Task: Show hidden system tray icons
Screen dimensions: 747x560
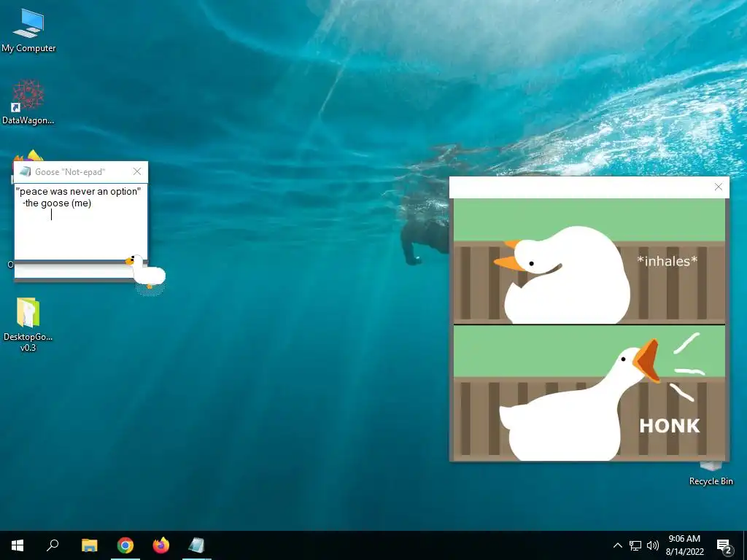Action: tap(617, 545)
